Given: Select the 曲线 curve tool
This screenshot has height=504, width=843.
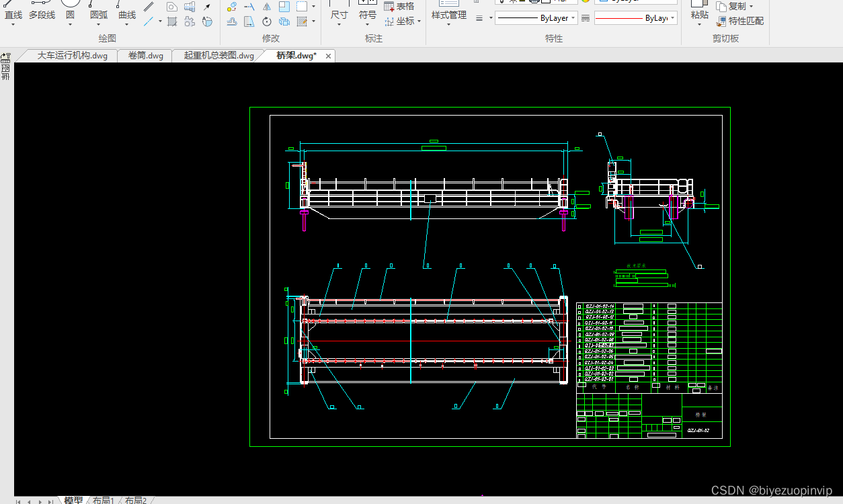Looking at the screenshot, I should click(127, 10).
